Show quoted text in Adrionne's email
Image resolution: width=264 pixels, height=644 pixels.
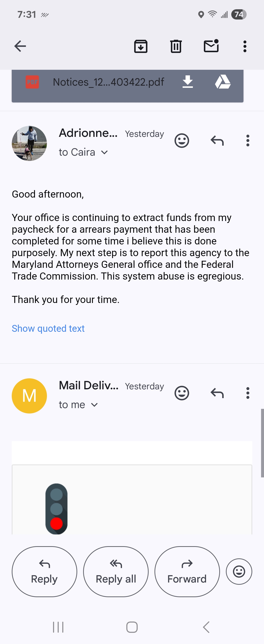(48, 329)
